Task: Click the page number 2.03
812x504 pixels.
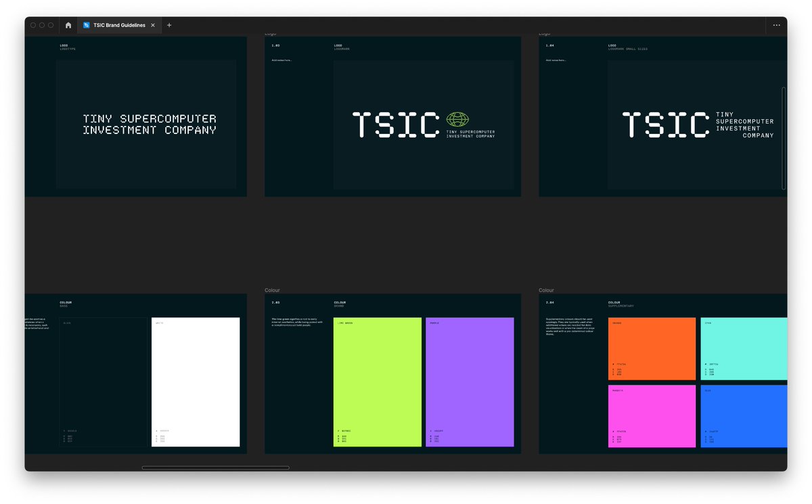Action: click(275, 302)
